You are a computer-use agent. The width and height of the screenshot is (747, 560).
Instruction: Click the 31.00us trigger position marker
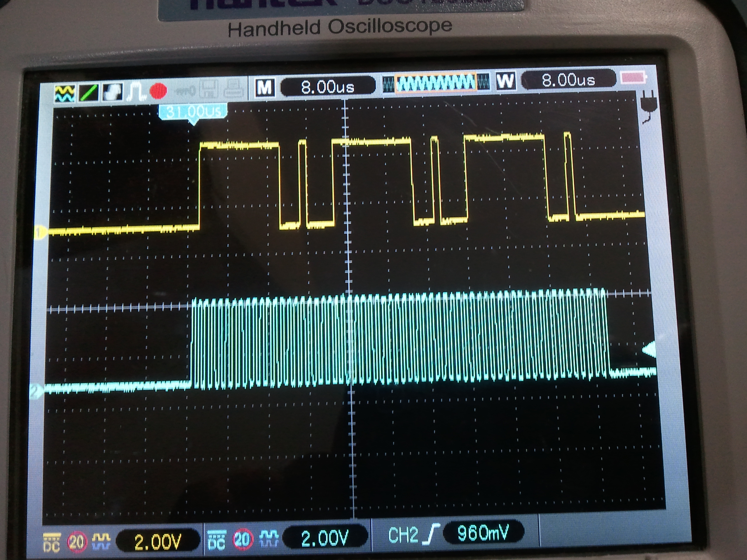(x=193, y=111)
